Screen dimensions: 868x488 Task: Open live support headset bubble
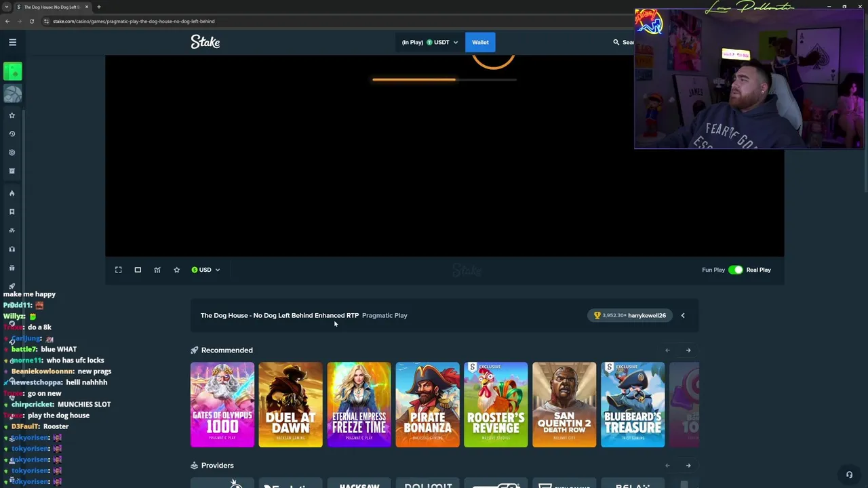point(849,474)
